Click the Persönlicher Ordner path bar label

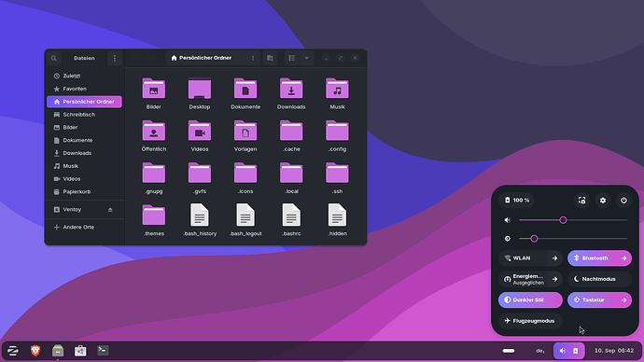click(205, 58)
